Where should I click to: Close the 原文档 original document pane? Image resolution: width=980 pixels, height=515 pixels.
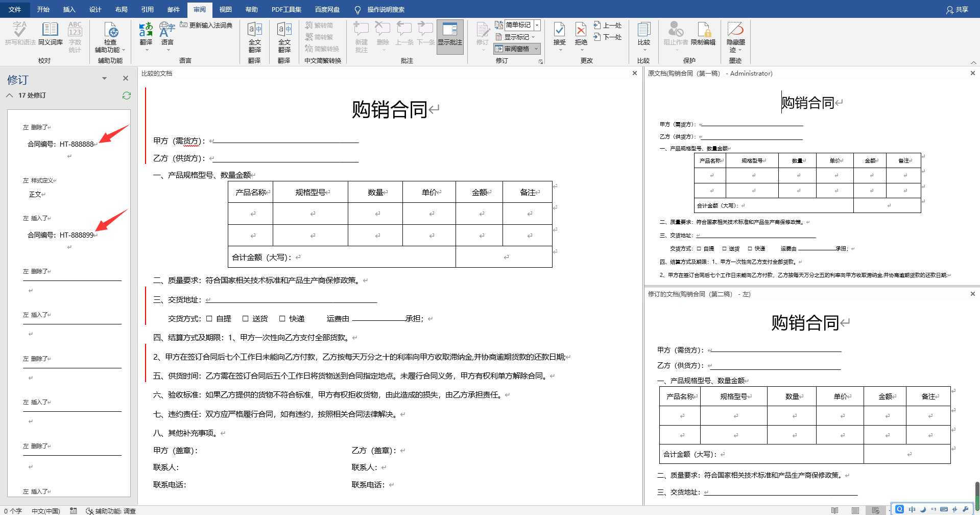[x=973, y=73]
